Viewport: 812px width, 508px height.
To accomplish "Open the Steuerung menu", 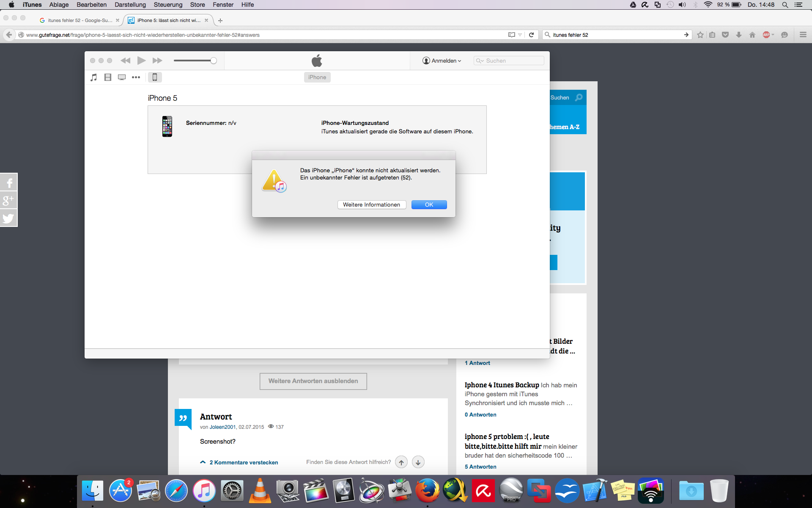I will click(168, 5).
